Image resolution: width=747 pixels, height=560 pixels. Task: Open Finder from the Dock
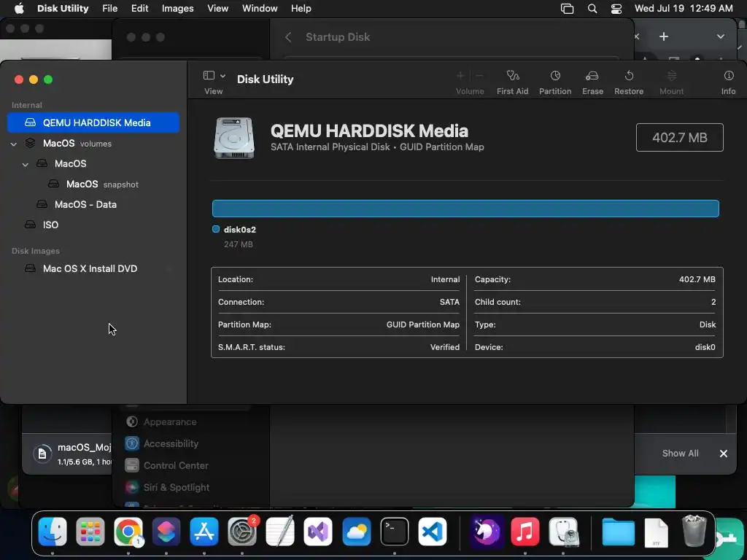click(x=53, y=532)
